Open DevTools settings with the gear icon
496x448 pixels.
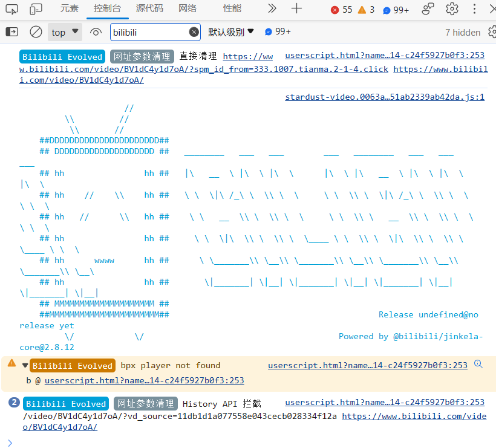(x=451, y=9)
